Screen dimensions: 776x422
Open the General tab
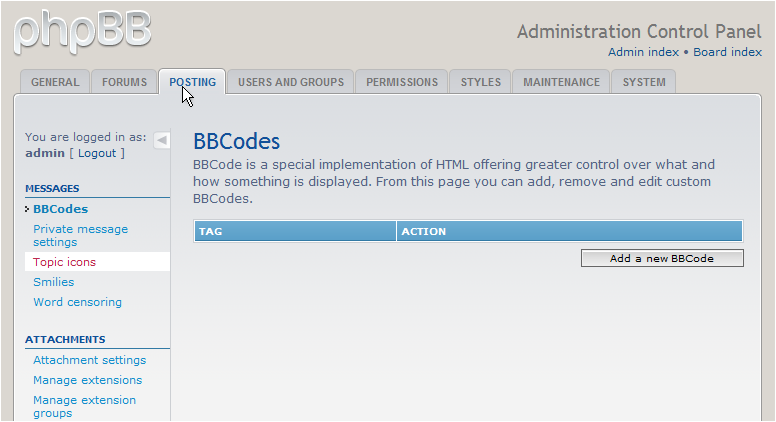[x=55, y=82]
